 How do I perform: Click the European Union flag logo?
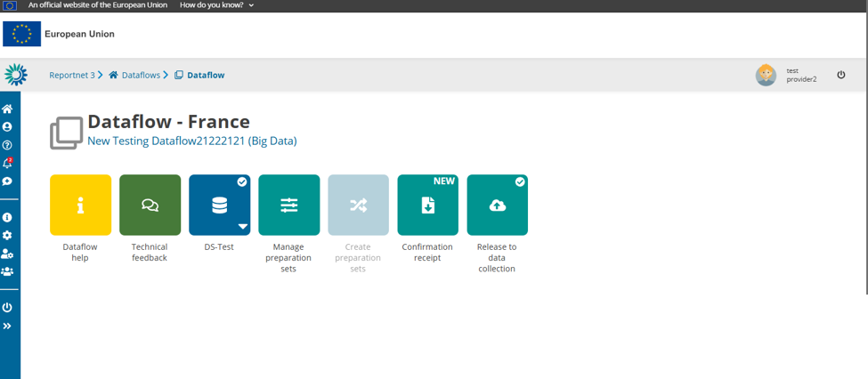pyautogui.click(x=21, y=34)
